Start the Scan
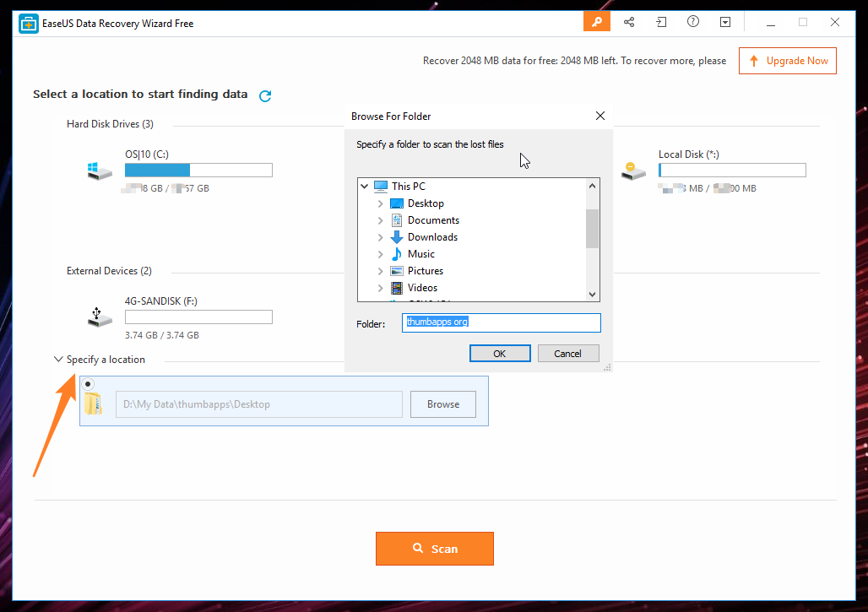The width and height of the screenshot is (868, 612). point(435,549)
